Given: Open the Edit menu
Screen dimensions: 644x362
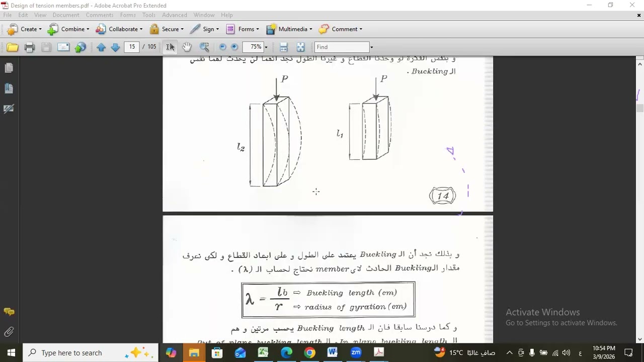Looking at the screenshot, I should [x=23, y=15].
